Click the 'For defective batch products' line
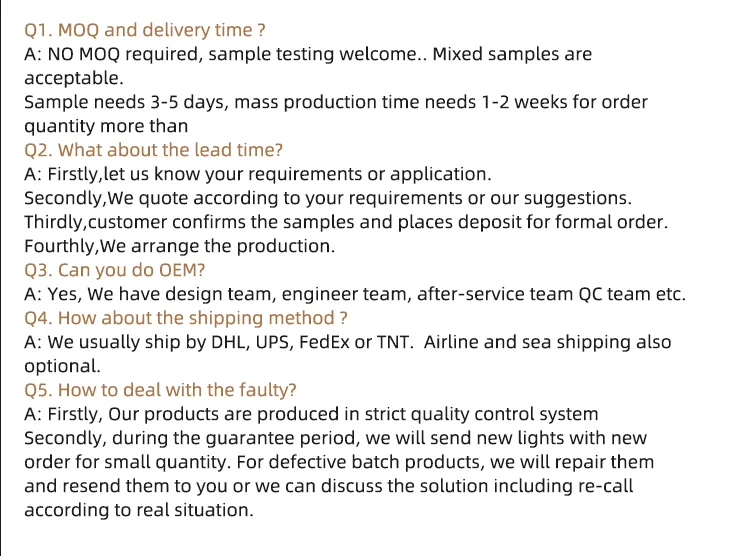 [339, 462]
